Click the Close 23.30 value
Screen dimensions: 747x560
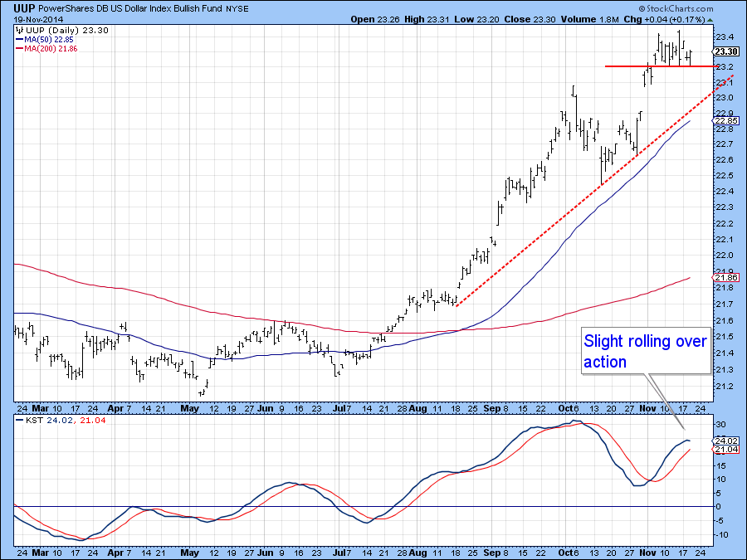pyautogui.click(x=530, y=20)
